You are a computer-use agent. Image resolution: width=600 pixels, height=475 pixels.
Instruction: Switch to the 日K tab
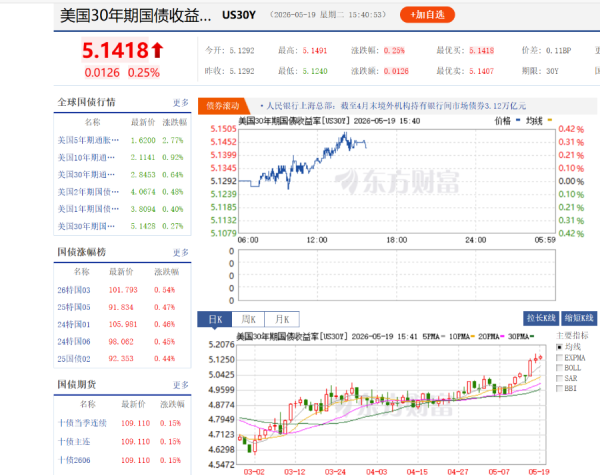coord(215,319)
